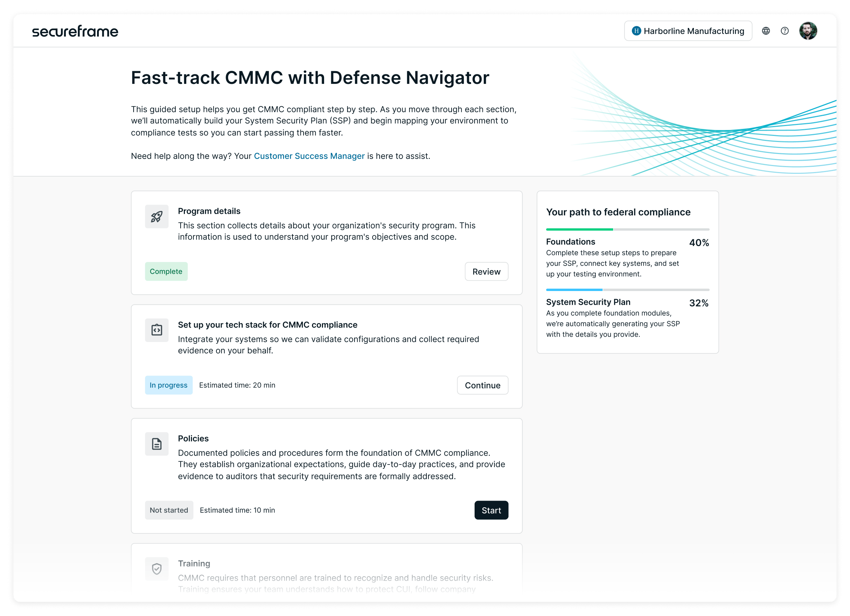
Task: Select the Training section heading
Action: [x=194, y=564]
